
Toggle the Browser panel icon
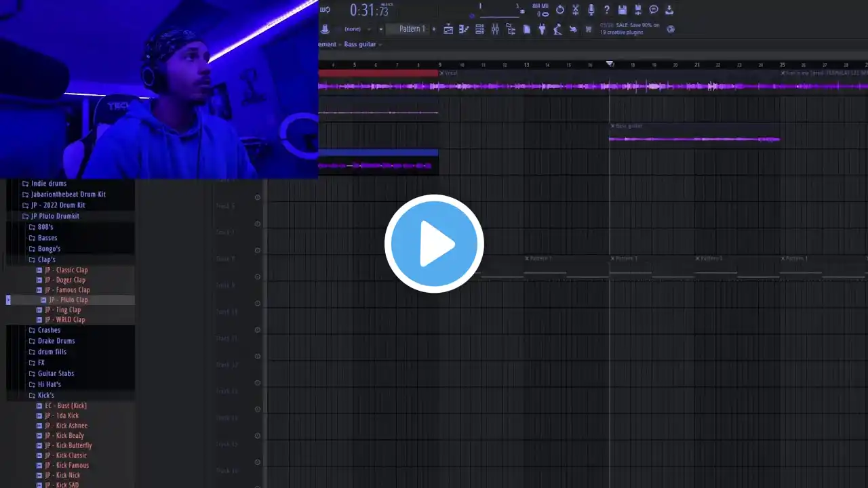[x=511, y=29]
